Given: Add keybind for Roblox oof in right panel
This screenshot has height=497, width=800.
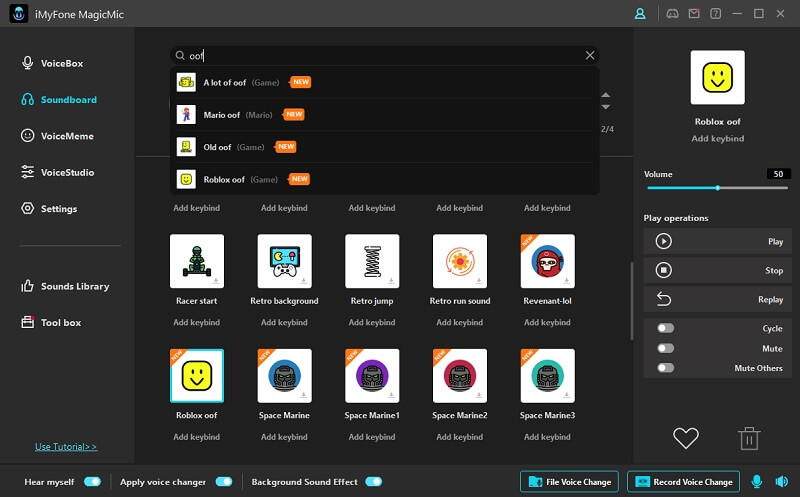Looking at the screenshot, I should [717, 138].
